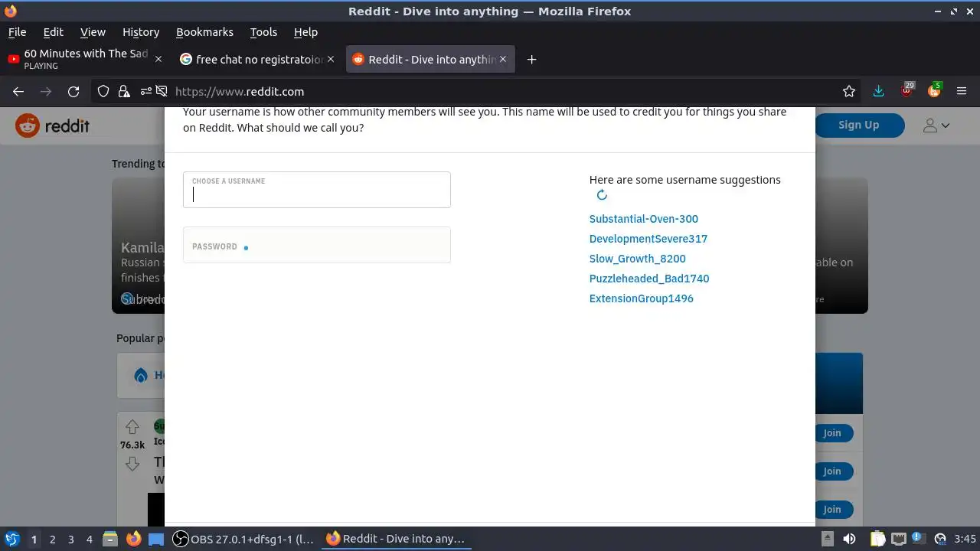The image size is (980, 551).
Task: Open the Firefox hamburger menu
Action: (962, 91)
